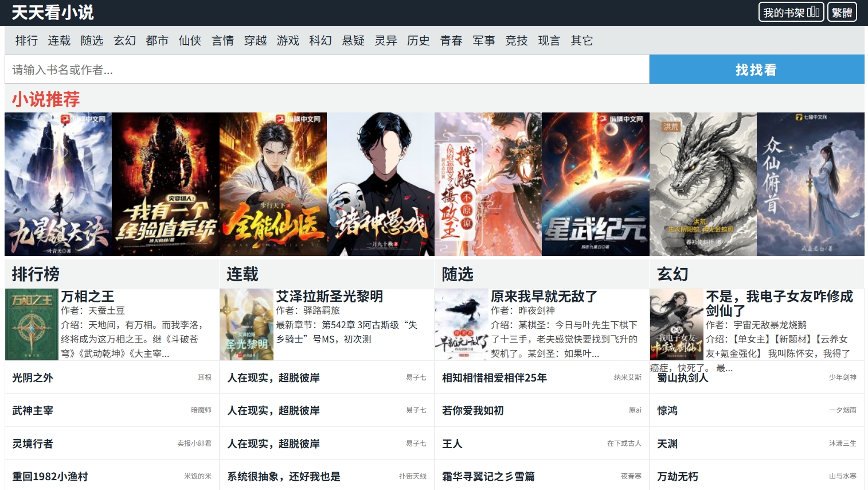
Task: Open 万相之王 title link
Action: click(x=88, y=297)
